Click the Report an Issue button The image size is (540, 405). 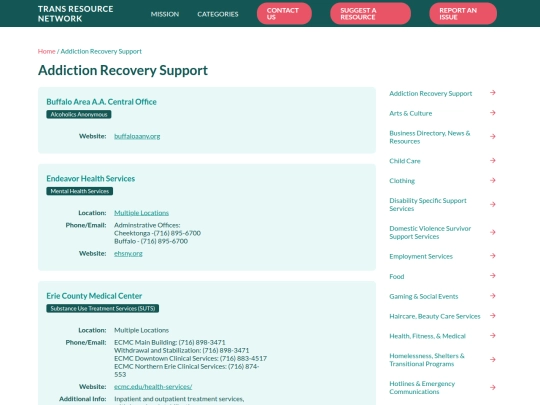pos(463,14)
